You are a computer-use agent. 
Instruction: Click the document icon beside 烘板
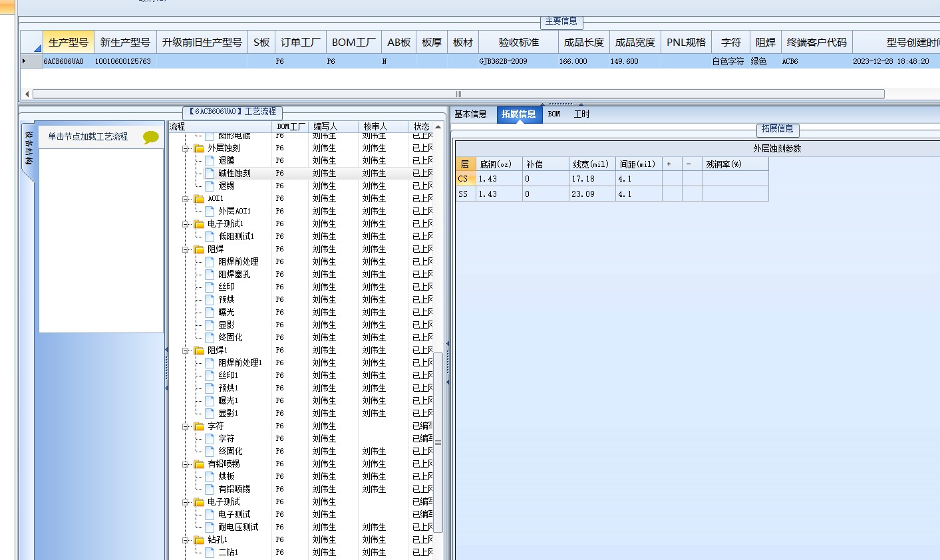[210, 476]
